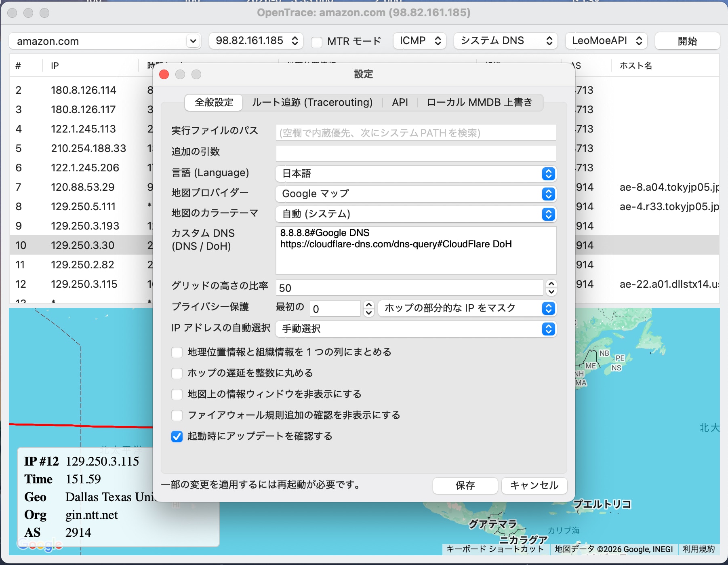
Task: Expand the amazon.com target history dropdown
Action: click(194, 41)
